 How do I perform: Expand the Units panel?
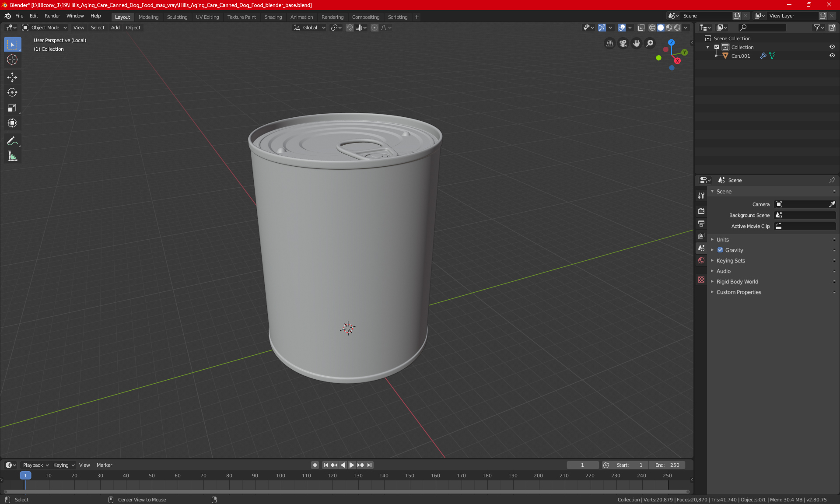(x=722, y=240)
